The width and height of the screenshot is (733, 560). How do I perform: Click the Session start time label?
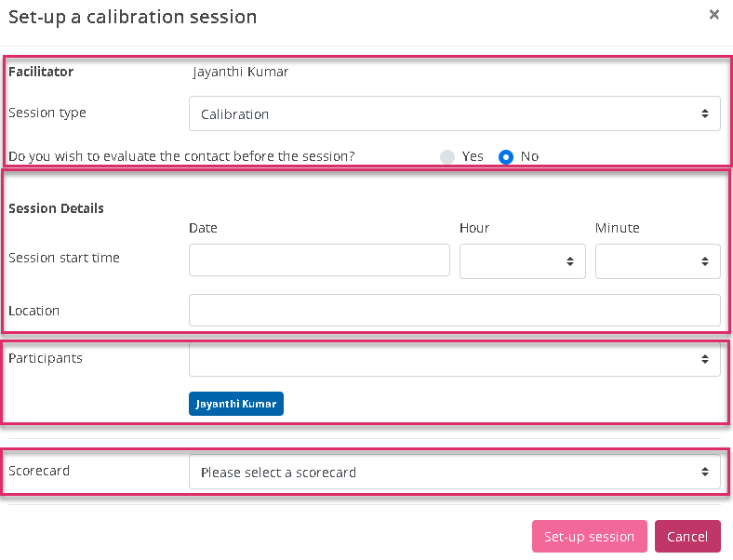tap(63, 258)
